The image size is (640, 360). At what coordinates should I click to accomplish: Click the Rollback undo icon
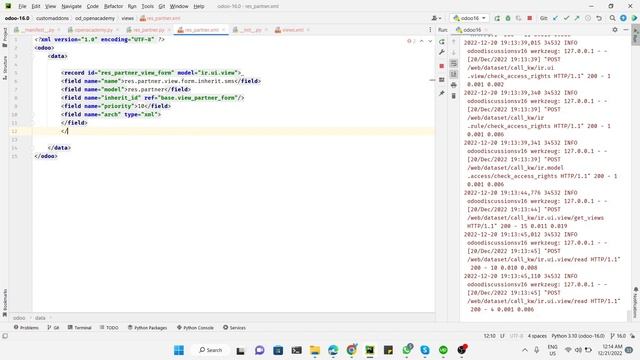click(x=599, y=18)
